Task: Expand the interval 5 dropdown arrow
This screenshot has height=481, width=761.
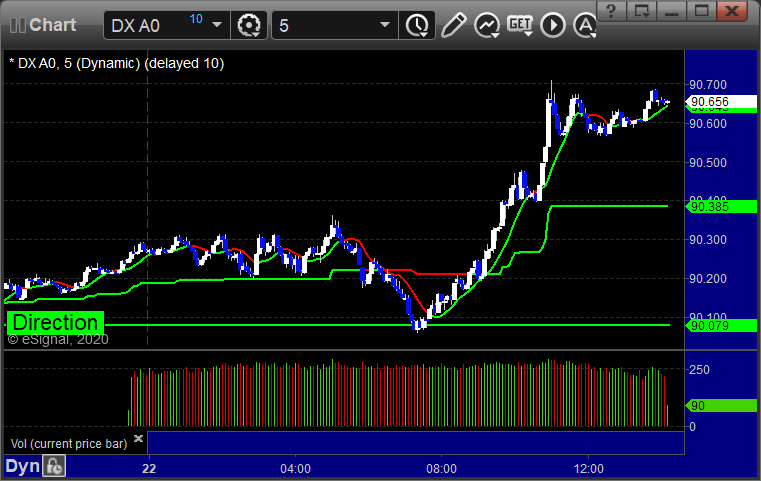Action: [385, 25]
